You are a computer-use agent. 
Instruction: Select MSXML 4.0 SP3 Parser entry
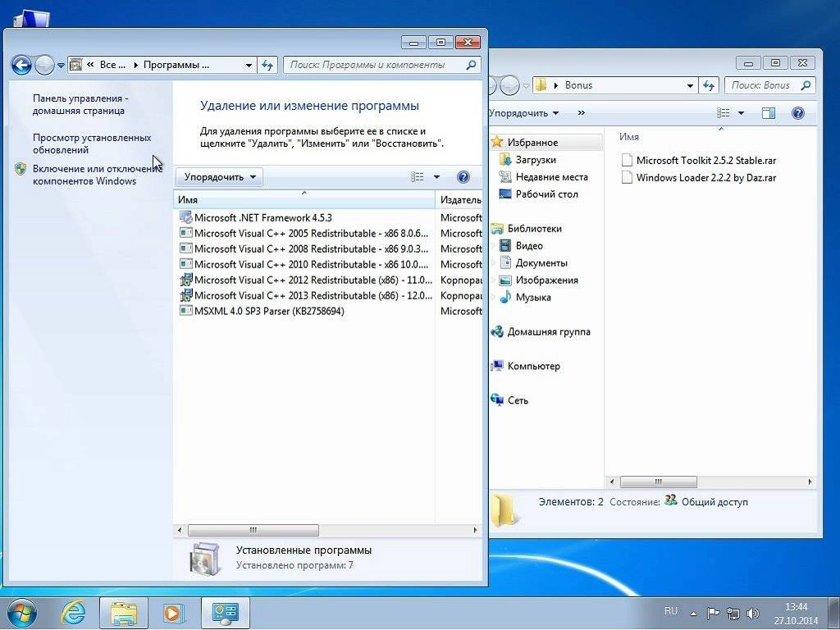(x=262, y=311)
